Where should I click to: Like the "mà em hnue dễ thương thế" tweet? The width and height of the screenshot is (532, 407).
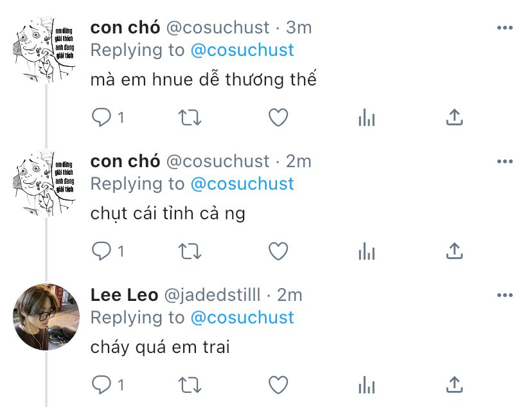point(278,118)
